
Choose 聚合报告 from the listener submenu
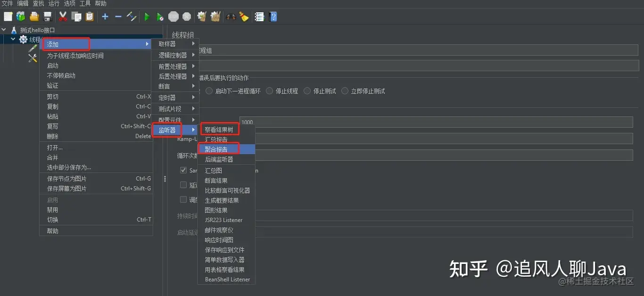226,149
